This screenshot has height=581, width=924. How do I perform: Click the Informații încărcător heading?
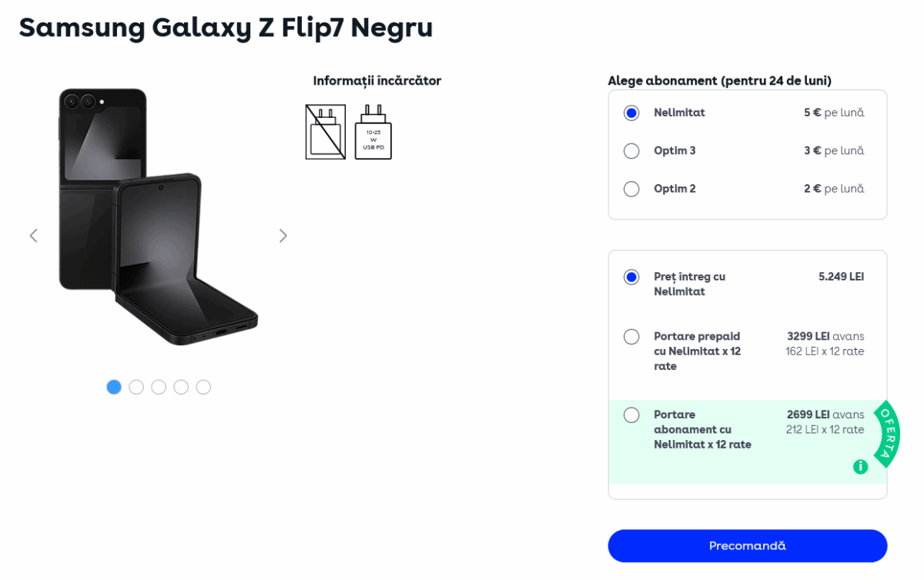tap(377, 81)
